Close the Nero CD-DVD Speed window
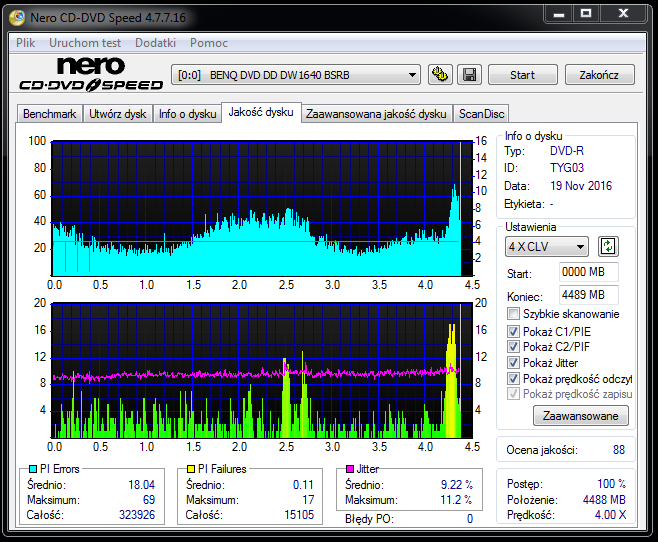 click(x=623, y=14)
